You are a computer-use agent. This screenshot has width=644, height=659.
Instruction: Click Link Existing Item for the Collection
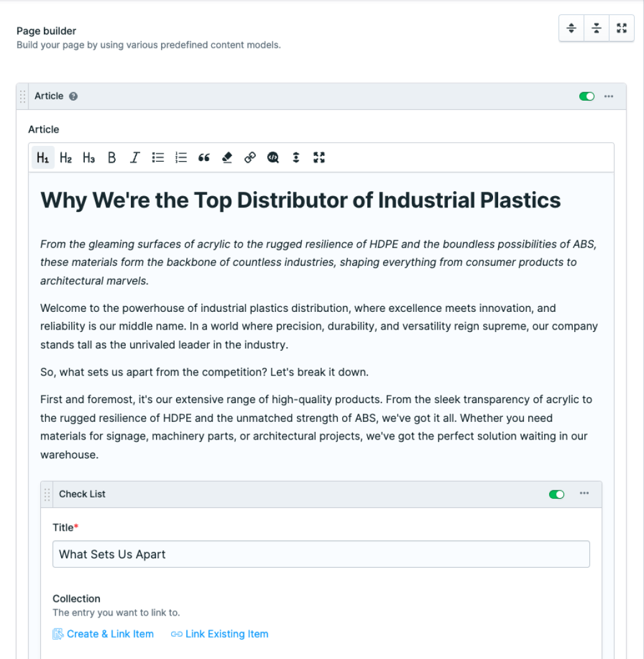(219, 634)
